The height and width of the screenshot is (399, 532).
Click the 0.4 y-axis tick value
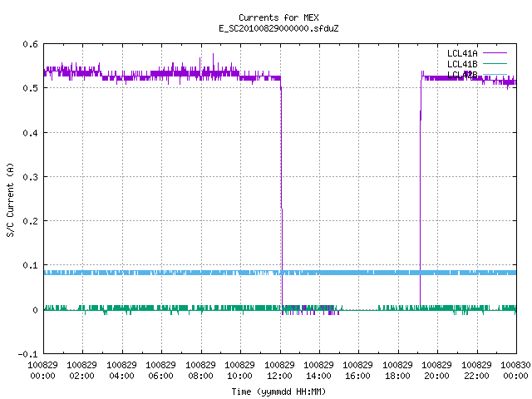30,133
